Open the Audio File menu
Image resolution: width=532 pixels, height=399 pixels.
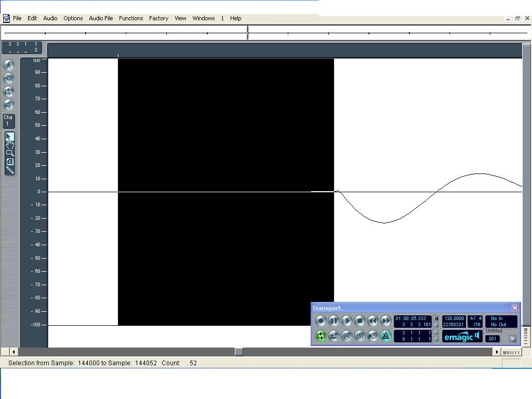click(x=101, y=18)
